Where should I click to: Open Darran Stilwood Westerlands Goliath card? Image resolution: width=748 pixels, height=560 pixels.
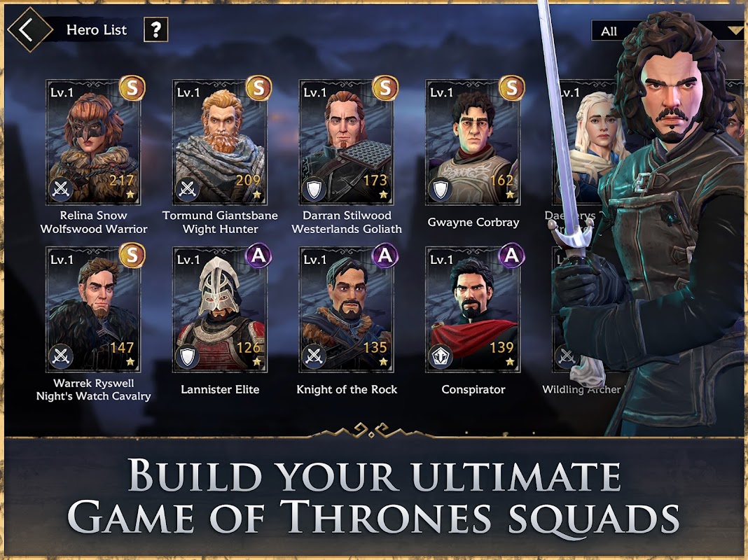point(346,142)
